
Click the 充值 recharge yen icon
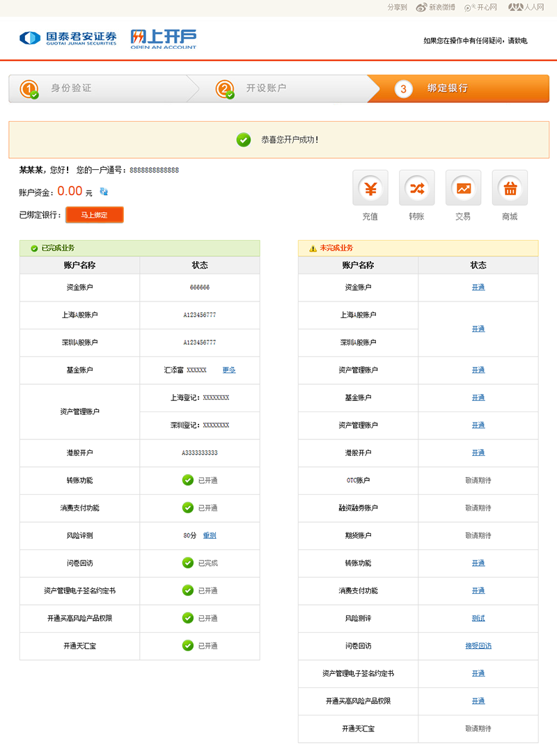[x=370, y=188]
